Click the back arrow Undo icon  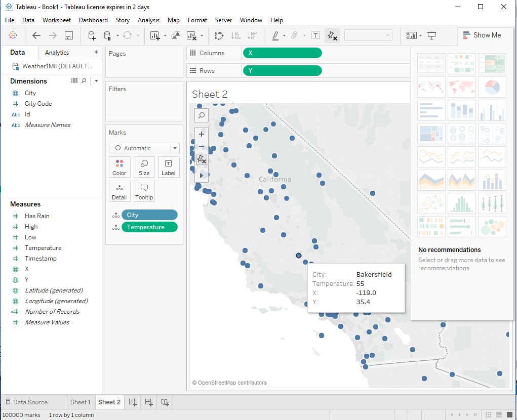tap(36, 35)
